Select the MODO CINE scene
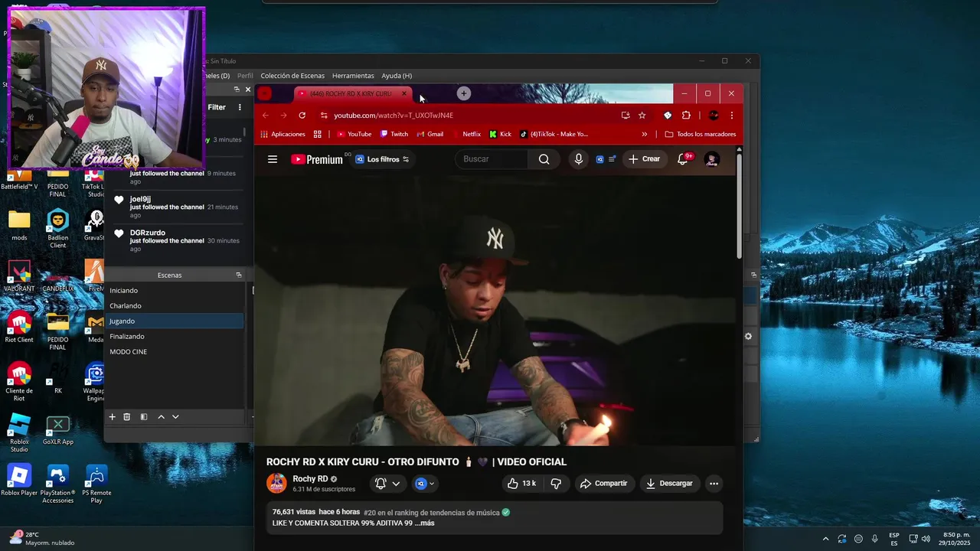 coord(175,352)
